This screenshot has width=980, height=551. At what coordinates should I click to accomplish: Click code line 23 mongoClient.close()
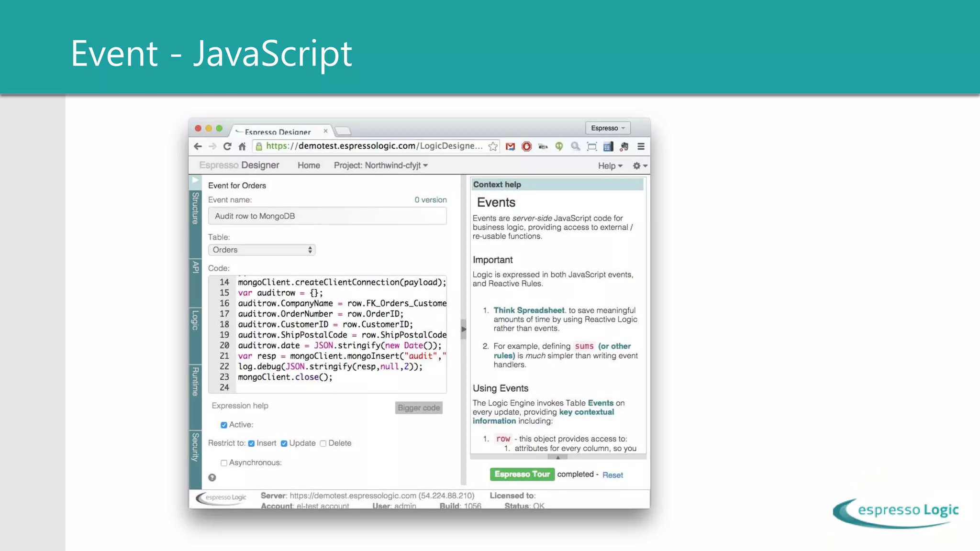click(x=285, y=377)
